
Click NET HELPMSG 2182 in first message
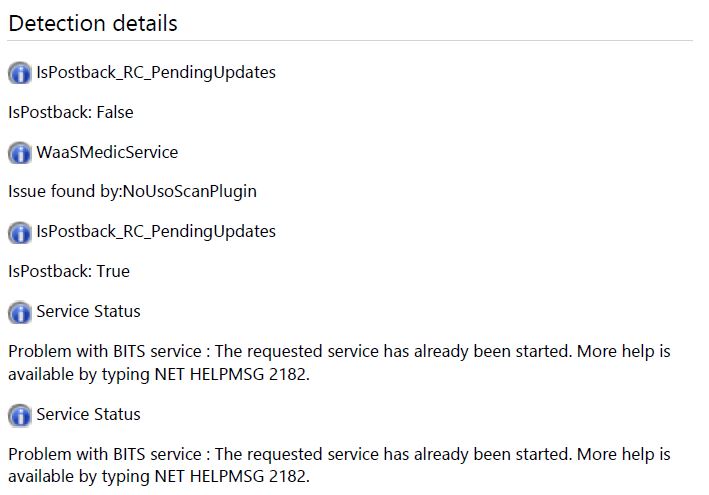point(231,374)
